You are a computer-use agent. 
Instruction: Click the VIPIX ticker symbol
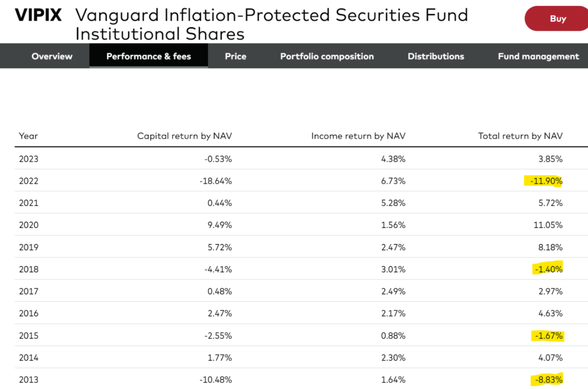click(38, 15)
